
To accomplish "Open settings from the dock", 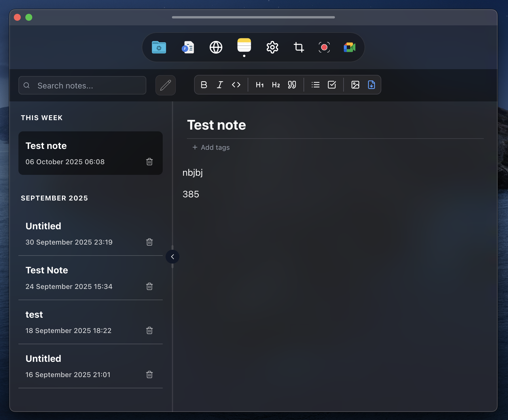I will [272, 47].
